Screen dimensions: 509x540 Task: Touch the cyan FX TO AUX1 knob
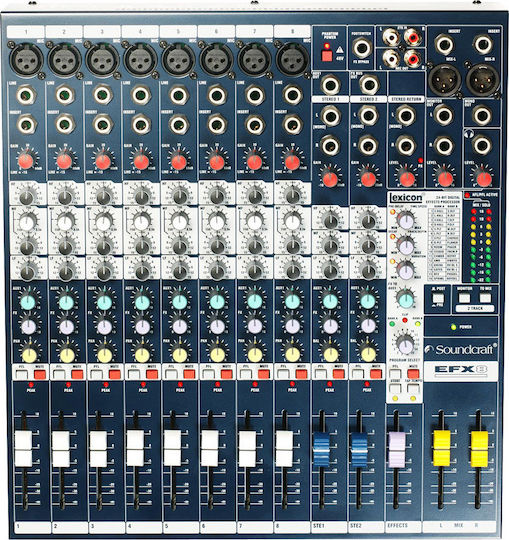click(x=406, y=300)
